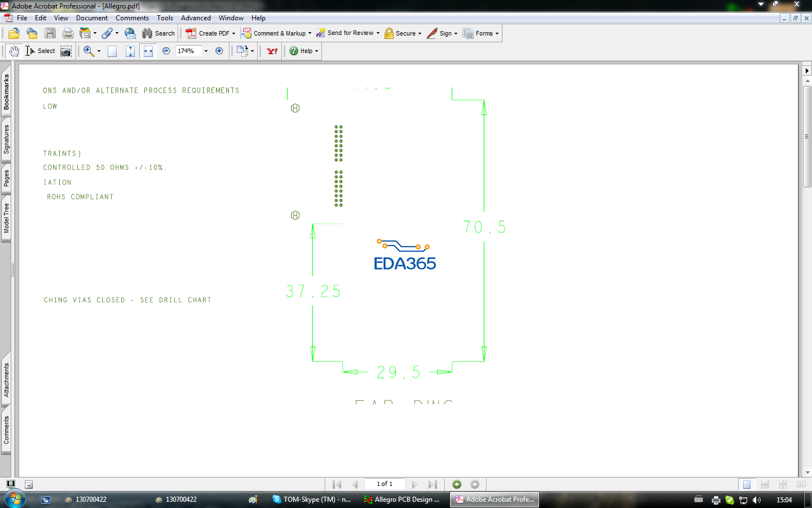Open the Attachments side panel tab

coord(6,380)
